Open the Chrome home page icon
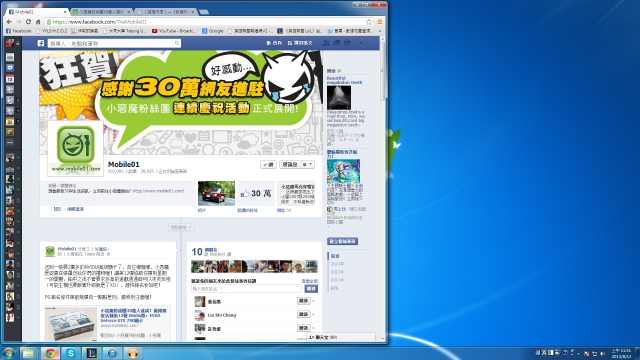The height and width of the screenshot is (360, 640). pos(38,22)
